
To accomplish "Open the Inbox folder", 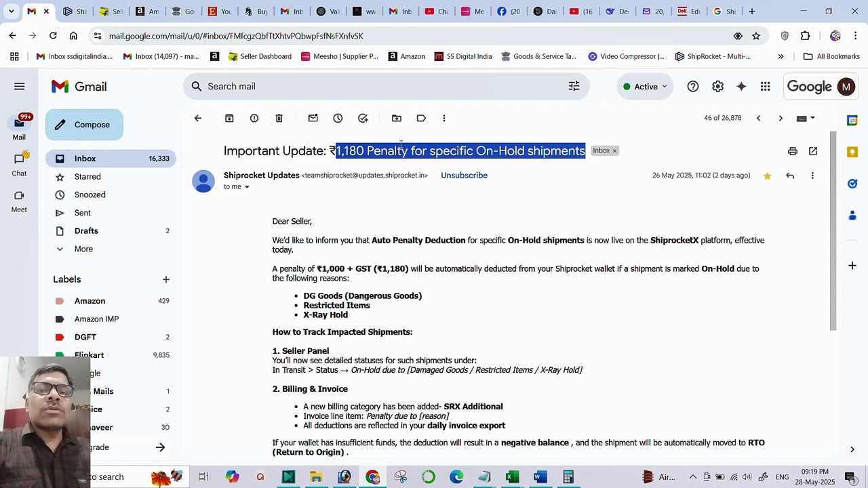I will 111,159.
